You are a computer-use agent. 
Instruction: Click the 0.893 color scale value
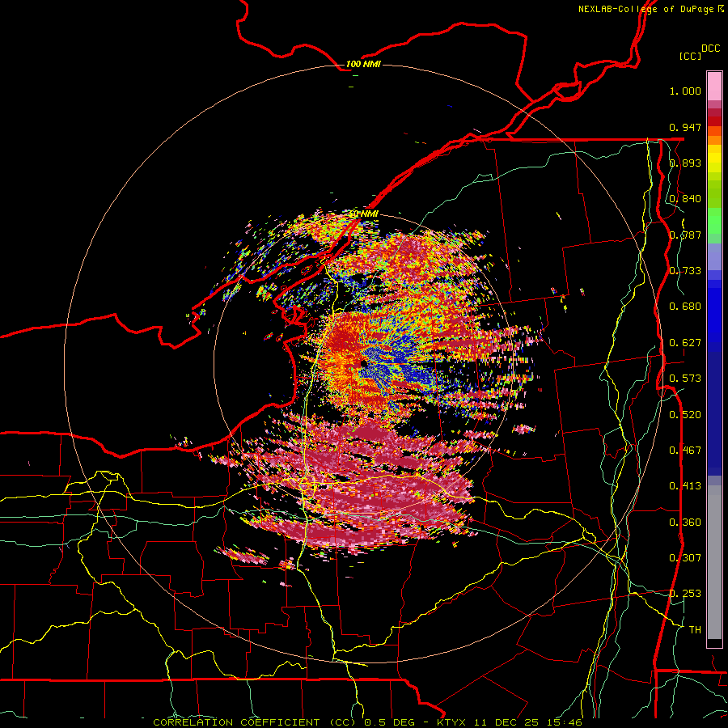685,163
